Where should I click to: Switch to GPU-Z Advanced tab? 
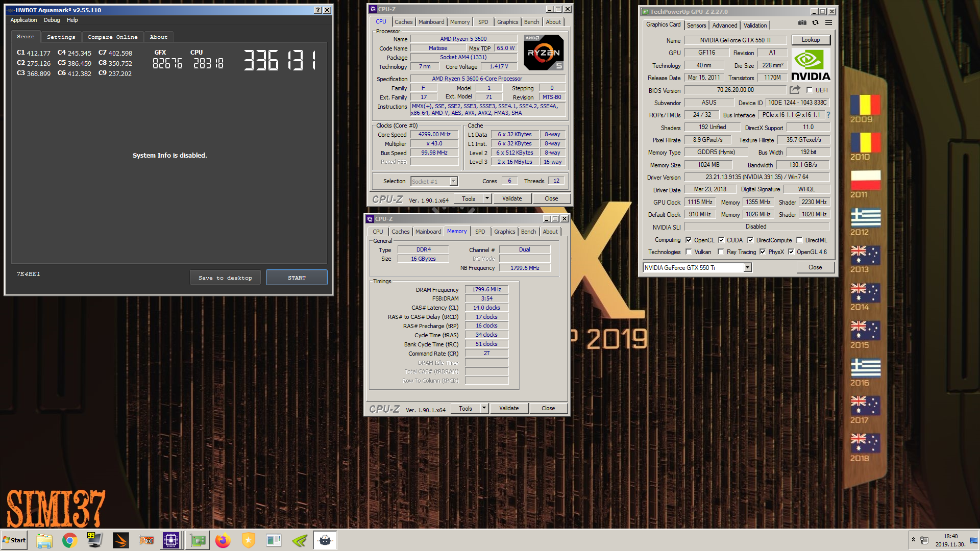[x=725, y=26]
